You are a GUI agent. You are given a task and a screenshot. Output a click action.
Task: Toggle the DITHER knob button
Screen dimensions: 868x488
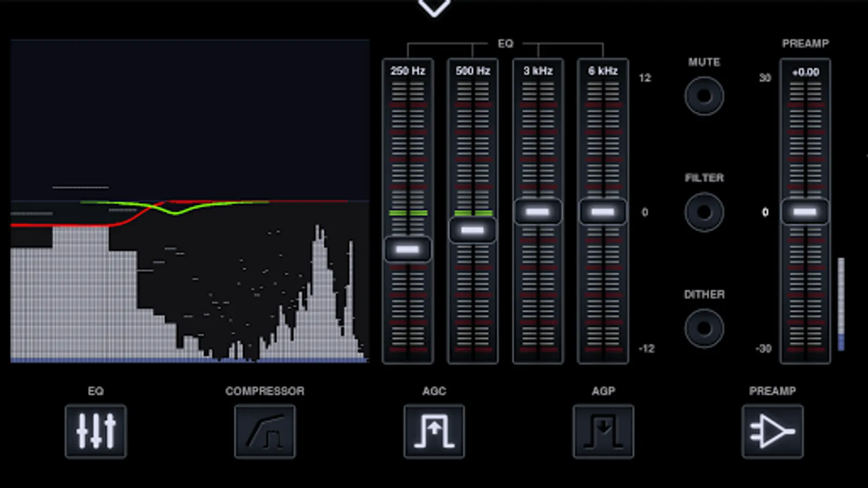[704, 328]
